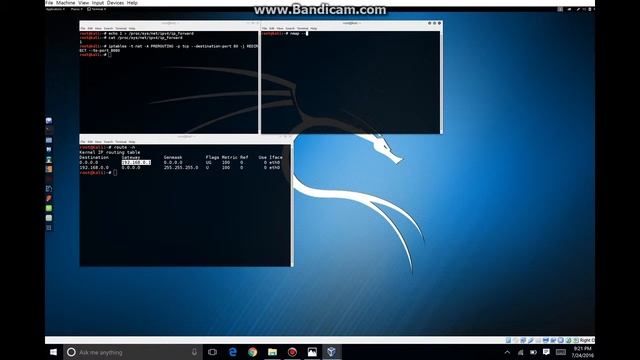Open Leafpad green dock icon
Screen dimensions: 640x360
tap(49, 208)
